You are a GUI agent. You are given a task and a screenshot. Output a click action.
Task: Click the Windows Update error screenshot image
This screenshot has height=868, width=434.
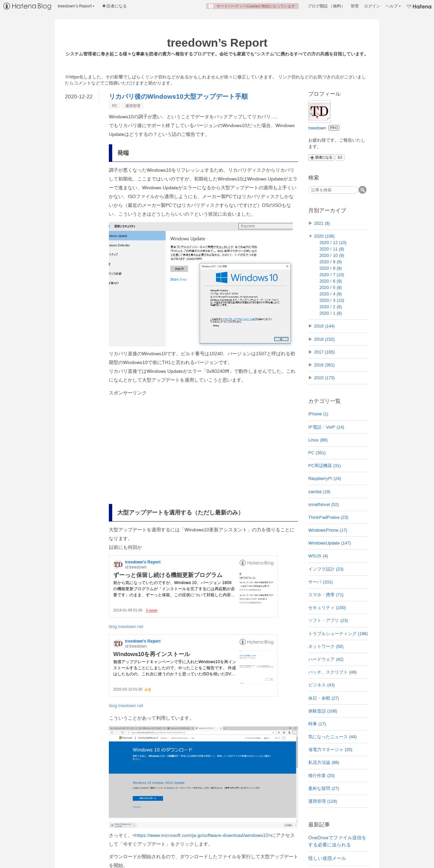coord(201,284)
